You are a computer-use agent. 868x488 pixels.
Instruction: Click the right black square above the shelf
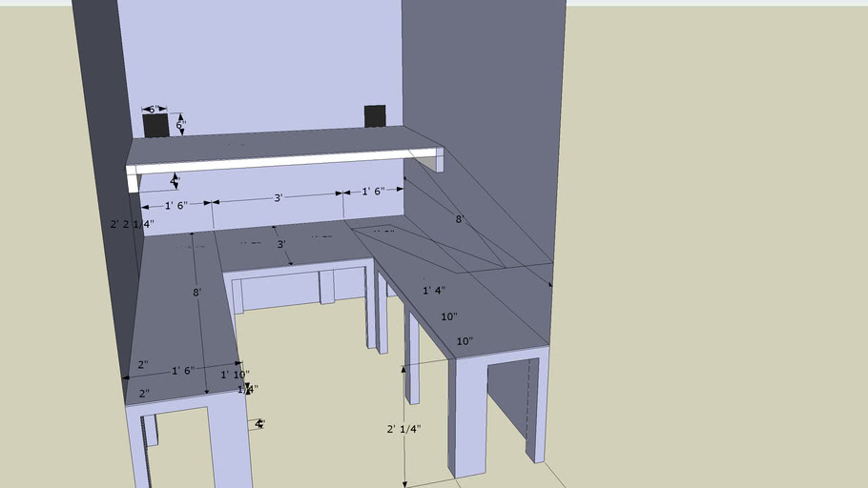pyautogui.click(x=375, y=116)
